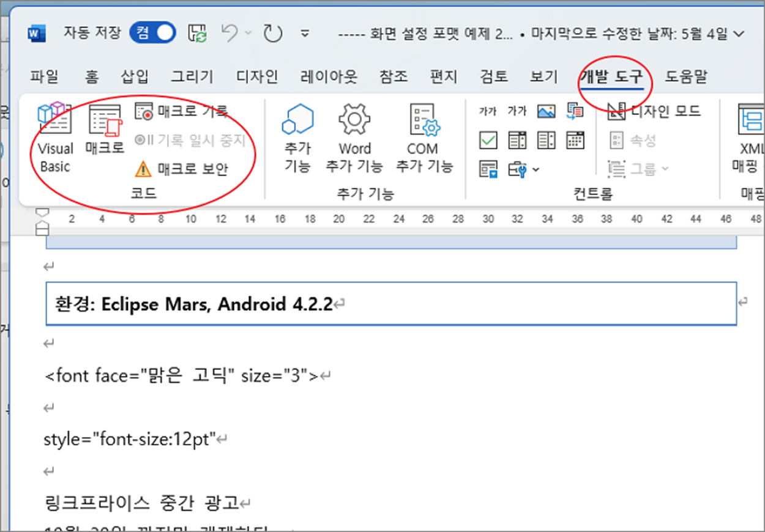Expand the 그룹 (Group) dropdown

click(665, 169)
